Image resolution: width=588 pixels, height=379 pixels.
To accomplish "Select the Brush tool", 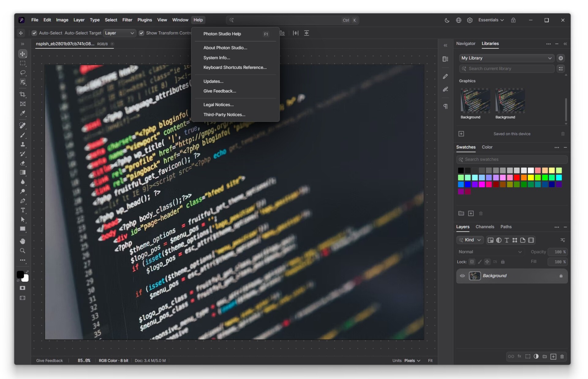I will point(23,135).
